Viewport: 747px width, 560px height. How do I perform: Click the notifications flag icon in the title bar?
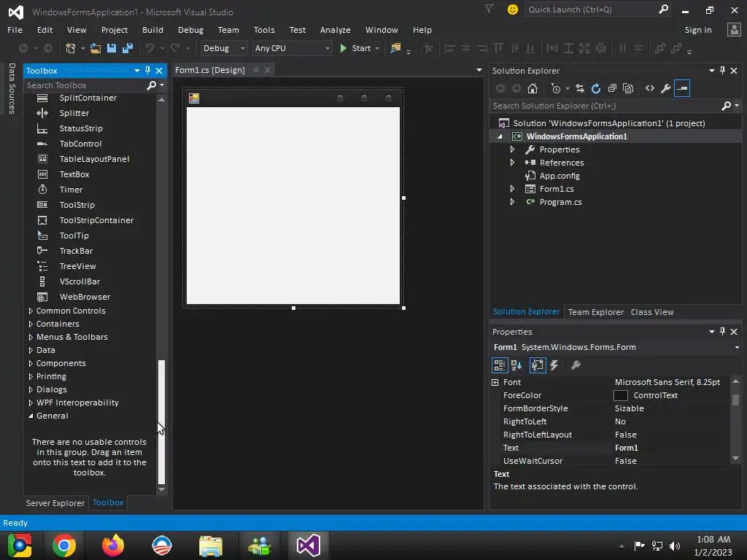point(489,9)
